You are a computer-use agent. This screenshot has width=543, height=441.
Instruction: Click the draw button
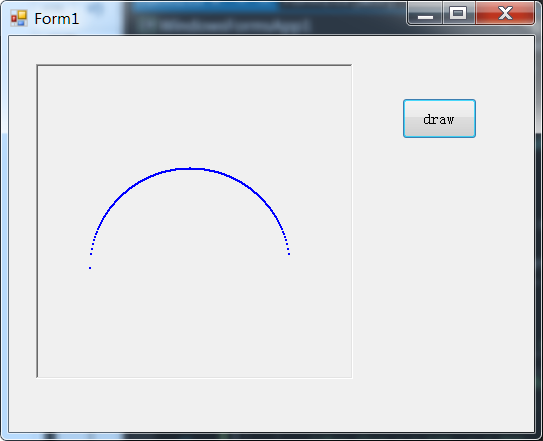pyautogui.click(x=439, y=118)
